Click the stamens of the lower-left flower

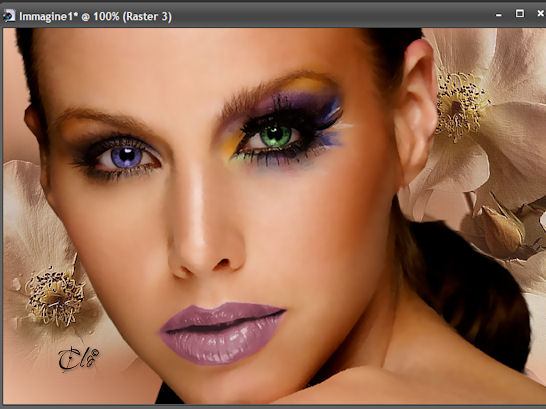55,297
